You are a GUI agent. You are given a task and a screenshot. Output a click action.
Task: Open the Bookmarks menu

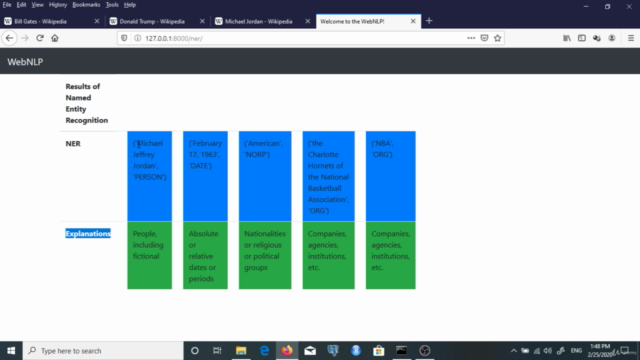click(x=86, y=5)
